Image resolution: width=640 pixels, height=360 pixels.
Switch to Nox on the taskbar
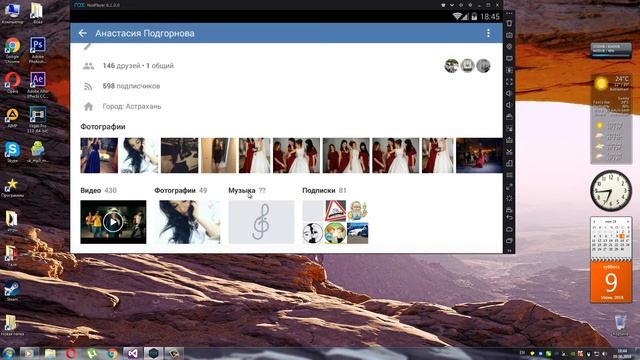click(154, 353)
